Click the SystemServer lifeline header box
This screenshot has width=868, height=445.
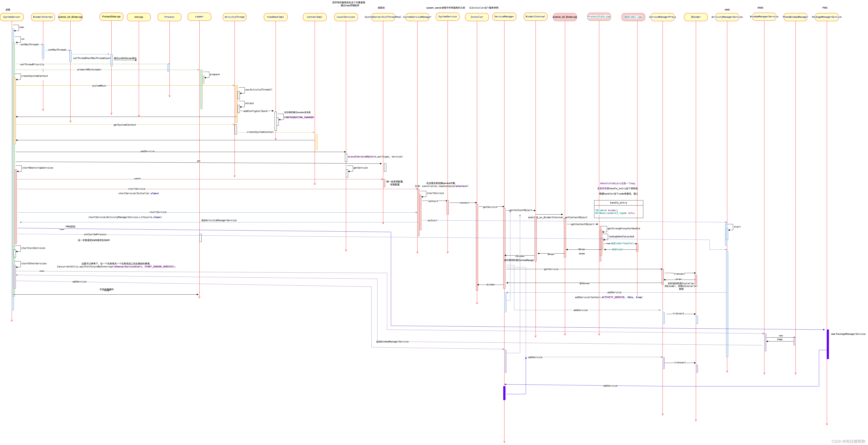(x=12, y=17)
